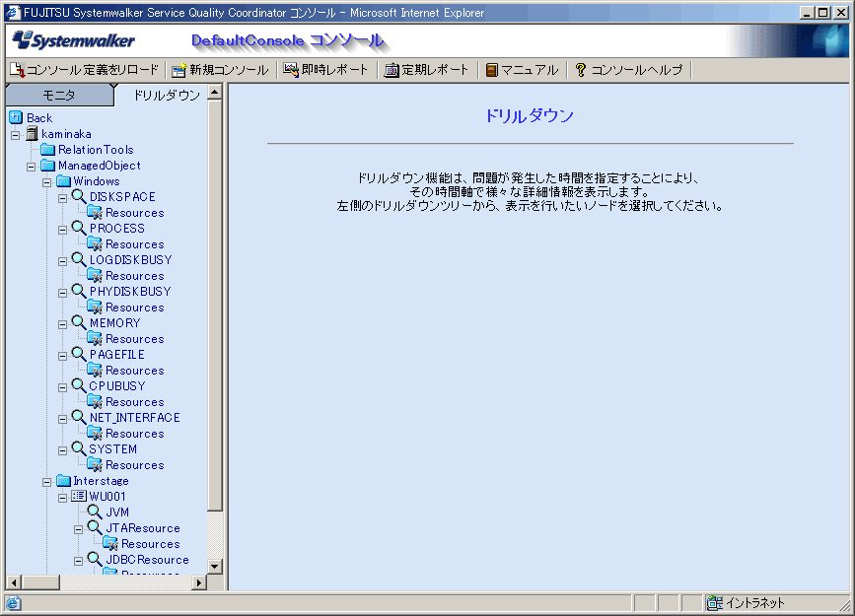Viewport: 855px width, 616px height.
Task: Open Resources under MEMORY
Action: coord(135,339)
